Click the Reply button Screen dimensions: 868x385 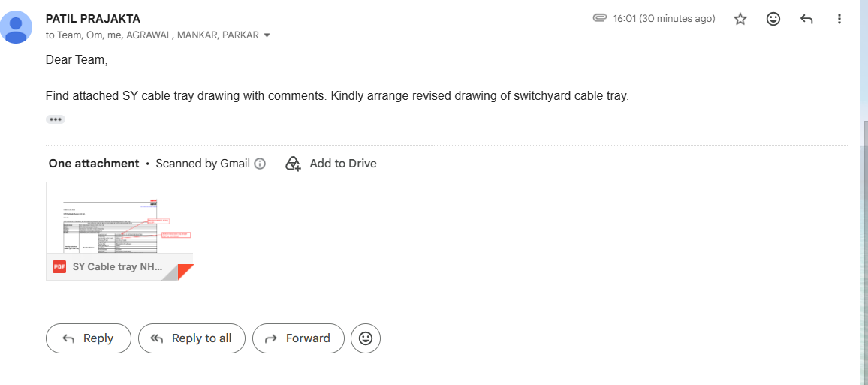(89, 338)
